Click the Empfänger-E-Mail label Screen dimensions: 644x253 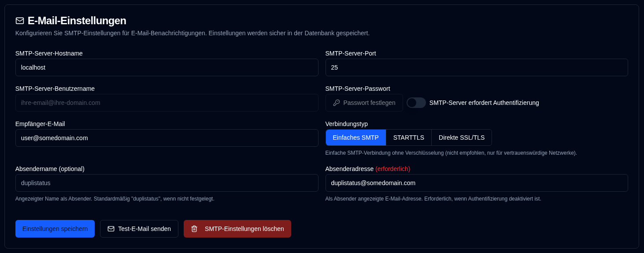click(40, 124)
